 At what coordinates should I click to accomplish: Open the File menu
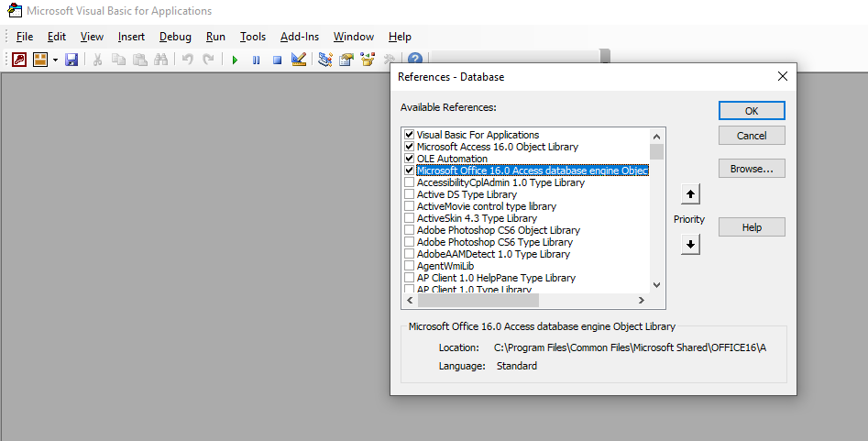pyautogui.click(x=25, y=37)
